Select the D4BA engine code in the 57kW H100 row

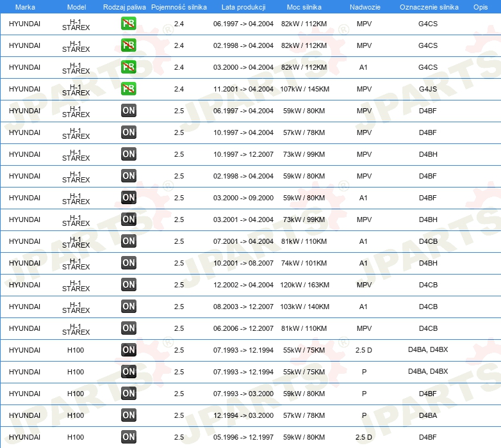(x=428, y=415)
